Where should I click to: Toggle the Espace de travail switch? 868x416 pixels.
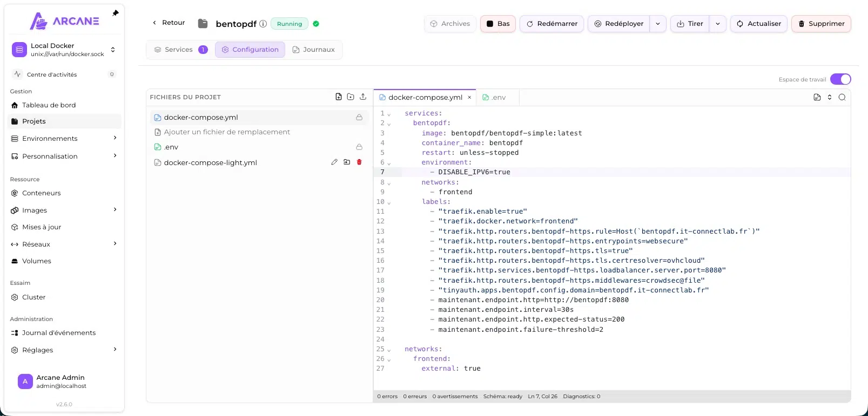pos(840,79)
